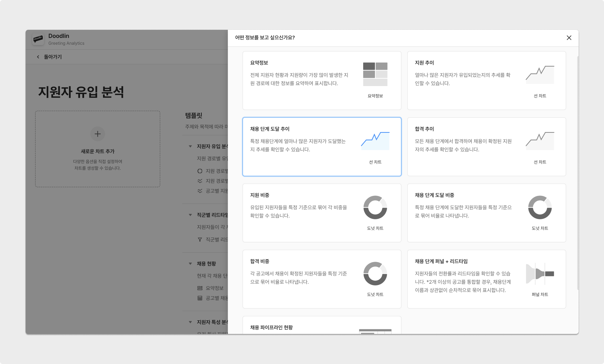604x364 pixels.
Task: Open the 요약정보 template item under 채용 현황
Action: point(214,288)
